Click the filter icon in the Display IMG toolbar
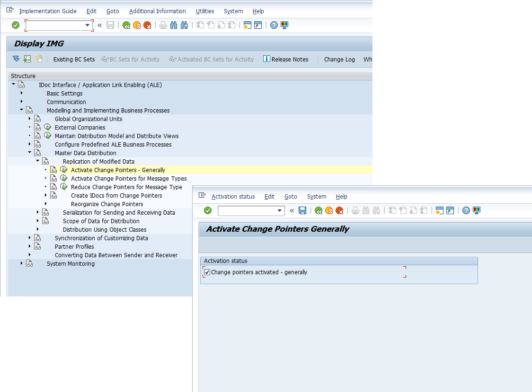This screenshot has height=392, width=532. pyautogui.click(x=16, y=59)
